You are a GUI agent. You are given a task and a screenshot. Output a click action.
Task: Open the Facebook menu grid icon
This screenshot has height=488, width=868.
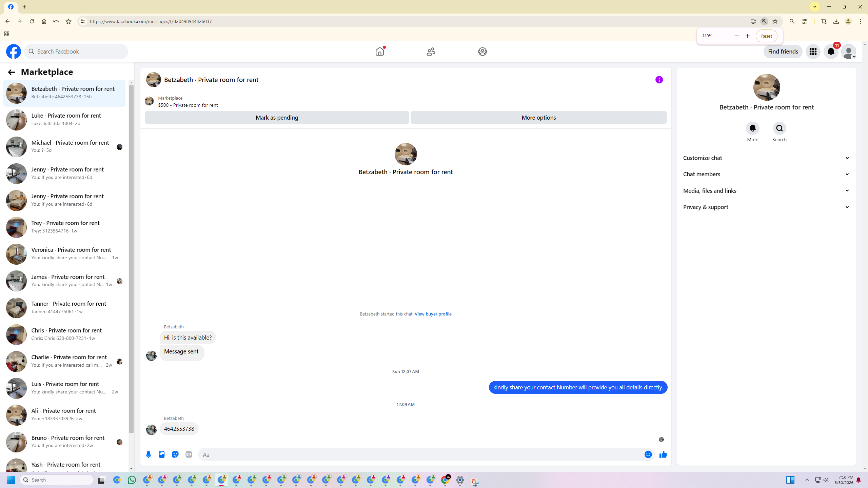point(813,52)
